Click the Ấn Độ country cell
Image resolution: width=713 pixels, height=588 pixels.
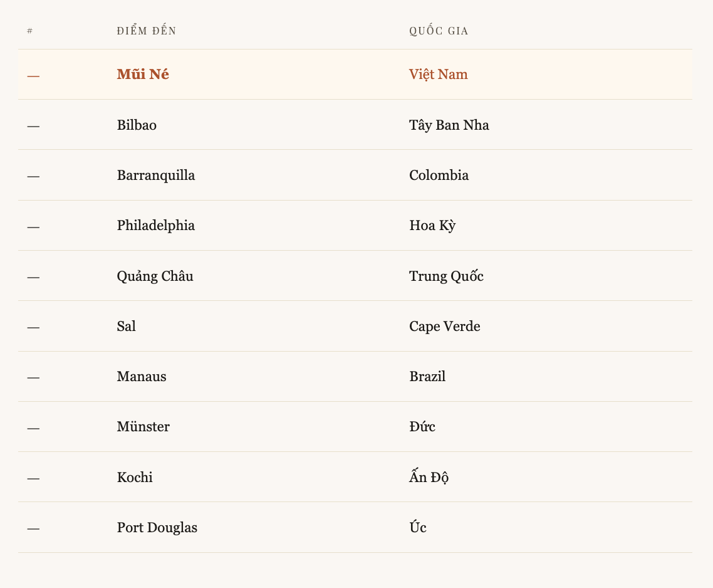pyautogui.click(x=429, y=478)
